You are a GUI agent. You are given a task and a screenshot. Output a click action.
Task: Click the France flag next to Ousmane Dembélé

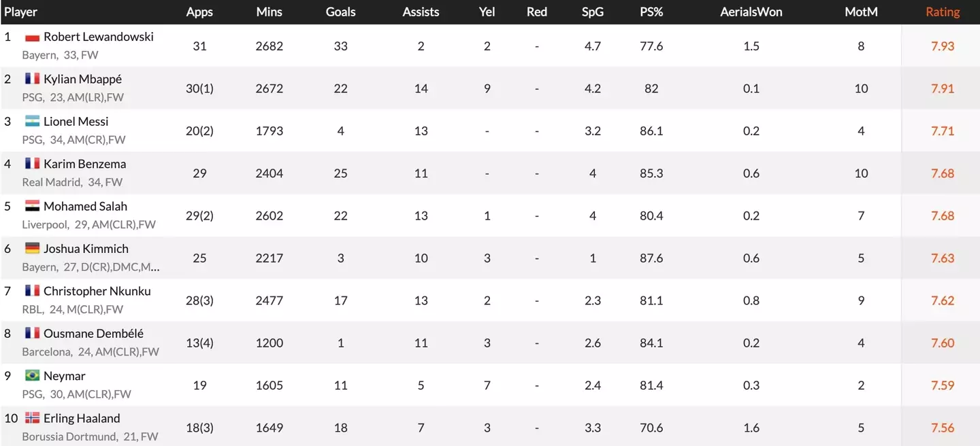pyautogui.click(x=32, y=334)
